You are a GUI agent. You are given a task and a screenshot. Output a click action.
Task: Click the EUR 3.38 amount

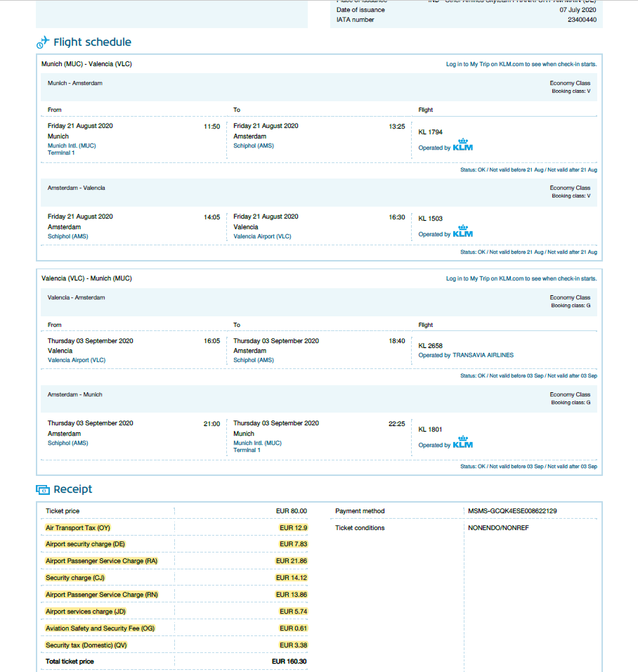click(293, 645)
